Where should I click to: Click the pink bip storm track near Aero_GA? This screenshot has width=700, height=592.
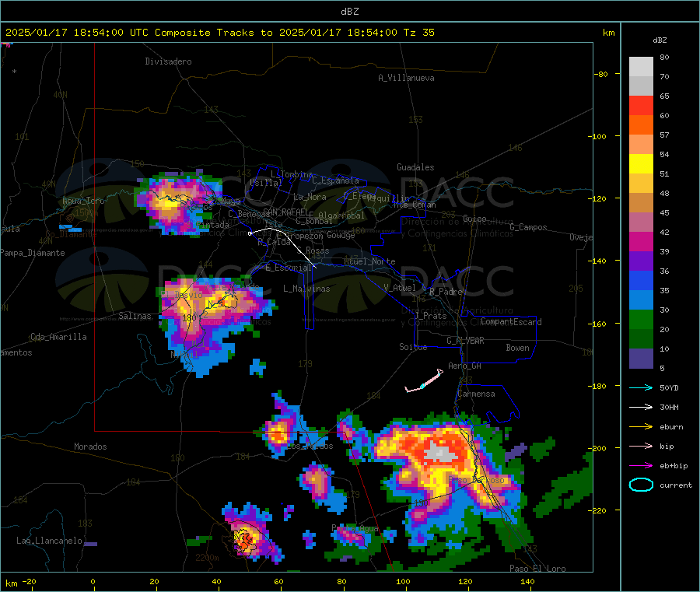[424, 381]
